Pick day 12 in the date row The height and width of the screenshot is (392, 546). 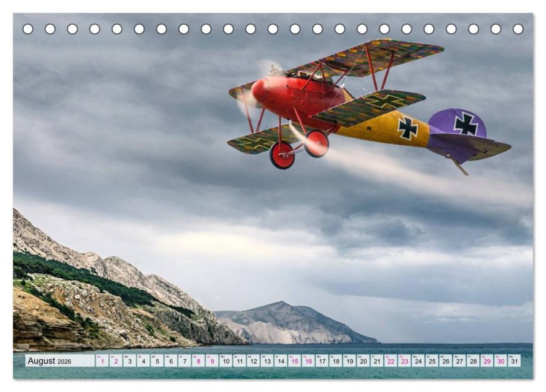click(x=253, y=361)
